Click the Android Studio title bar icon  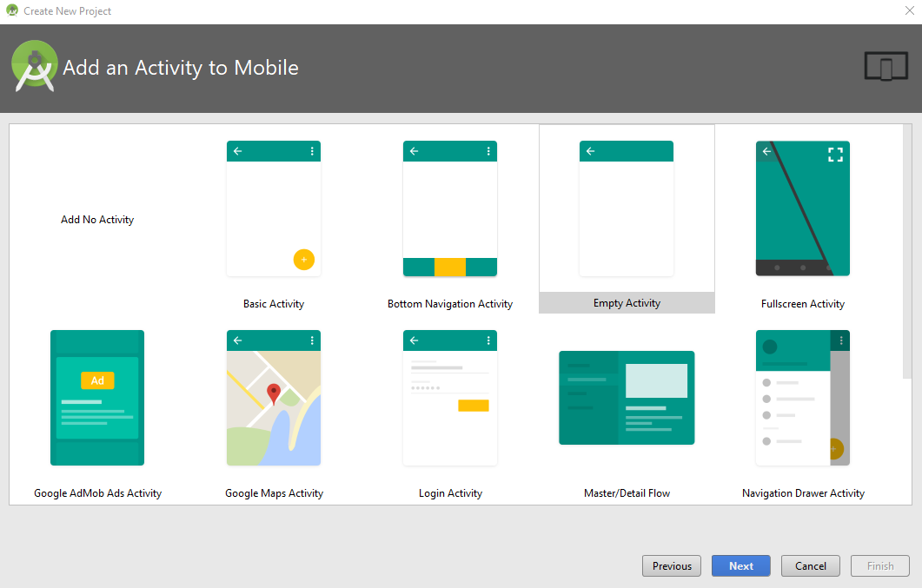tap(12, 10)
